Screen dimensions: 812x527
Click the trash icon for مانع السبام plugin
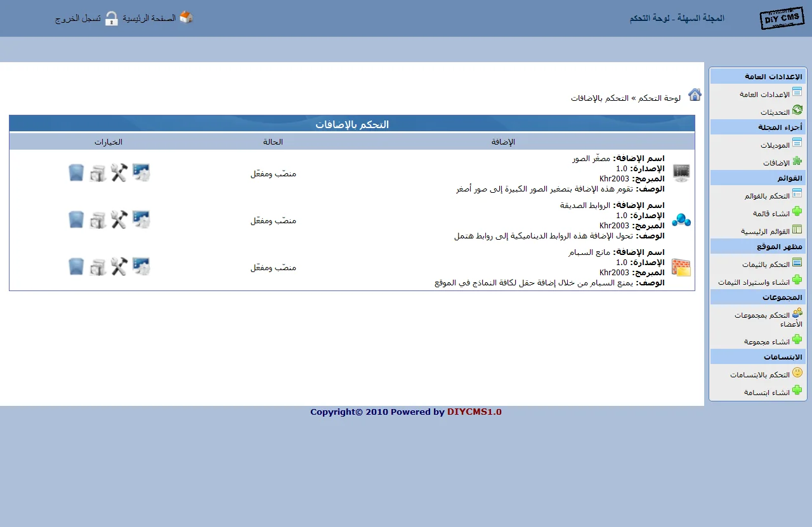[76, 266]
